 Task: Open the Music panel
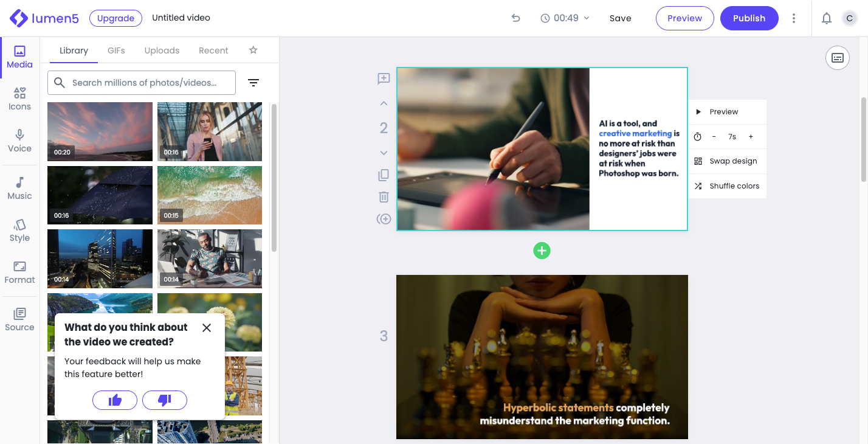19,189
